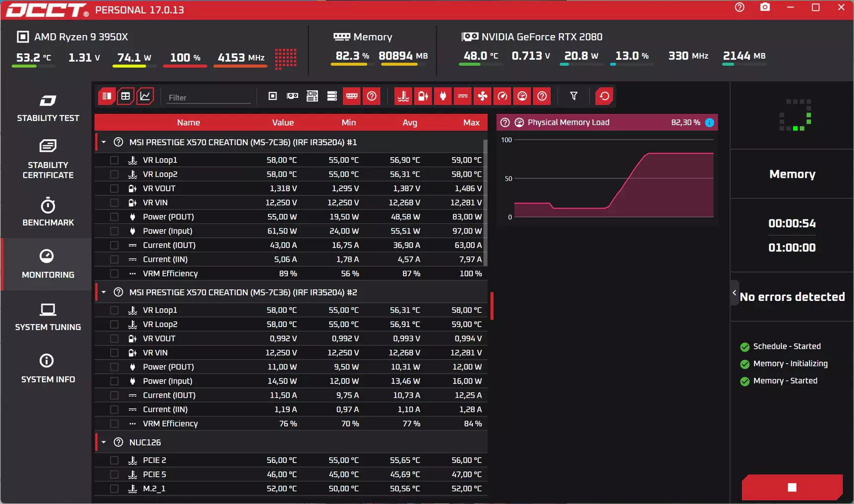The height and width of the screenshot is (504, 854).
Task: Reset min/max values with refresh icon
Action: point(604,96)
